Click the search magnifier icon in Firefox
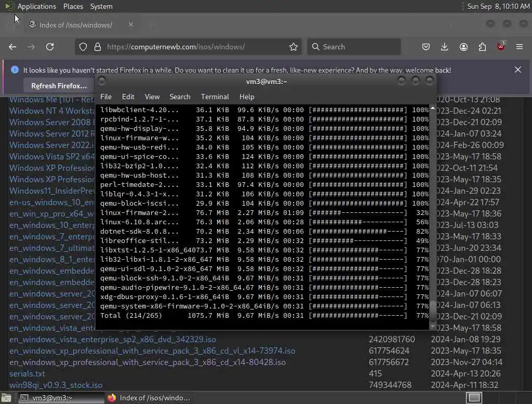This screenshot has height=404, width=532. click(x=315, y=47)
